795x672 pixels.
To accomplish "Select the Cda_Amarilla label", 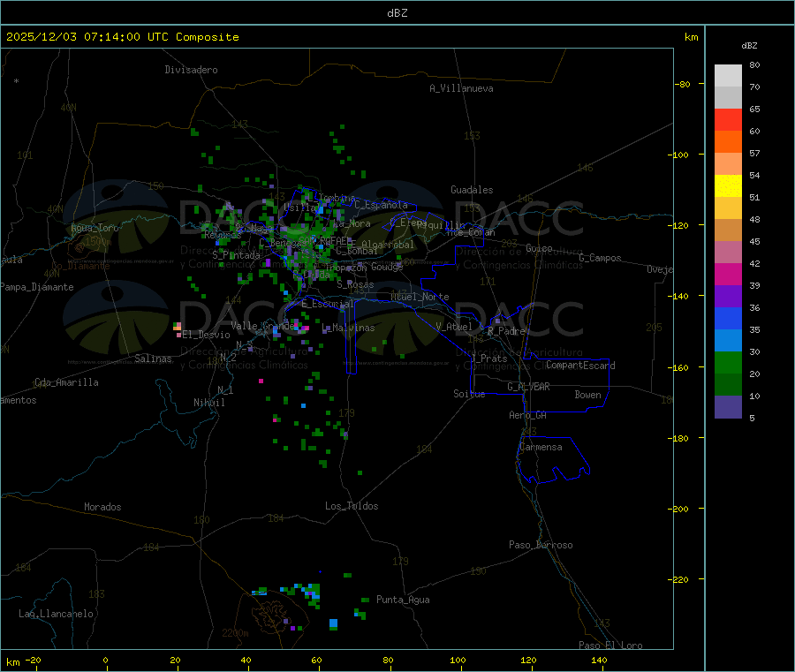I will point(66,382).
